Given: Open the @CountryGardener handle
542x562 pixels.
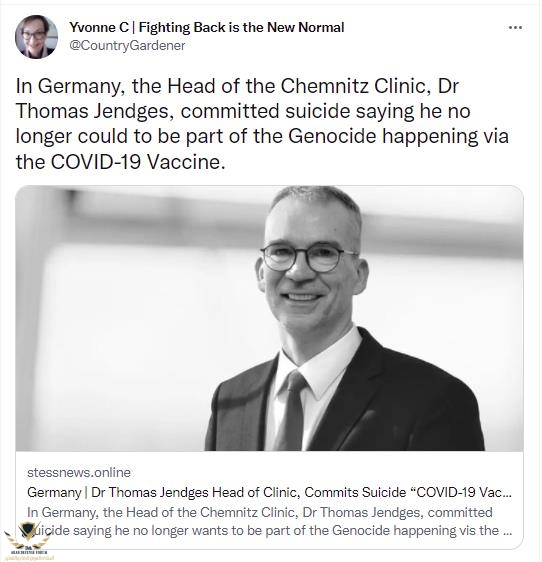Looking at the screenshot, I should pos(127,46).
